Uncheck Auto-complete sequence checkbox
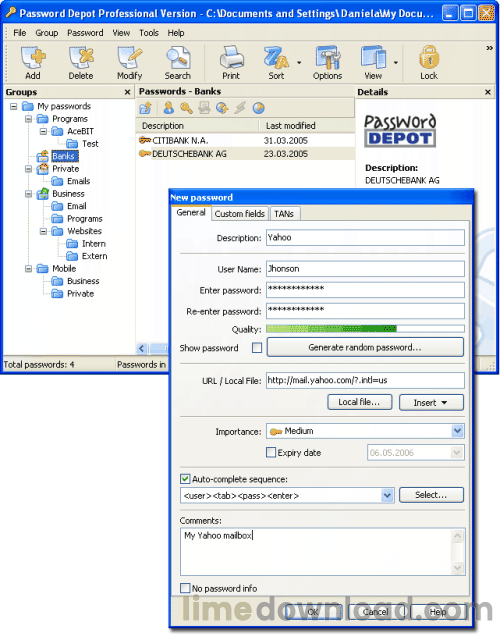 pyautogui.click(x=185, y=479)
